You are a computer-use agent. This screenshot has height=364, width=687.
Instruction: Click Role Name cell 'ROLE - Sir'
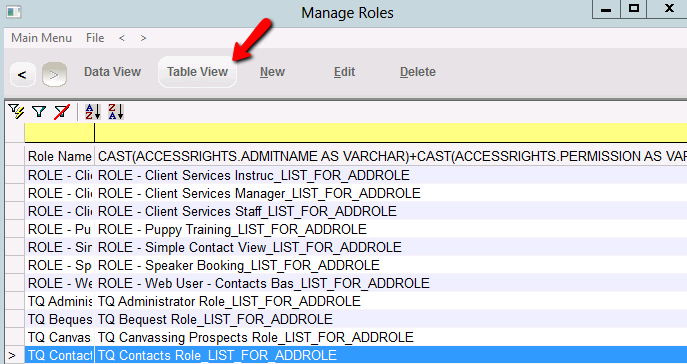click(59, 247)
